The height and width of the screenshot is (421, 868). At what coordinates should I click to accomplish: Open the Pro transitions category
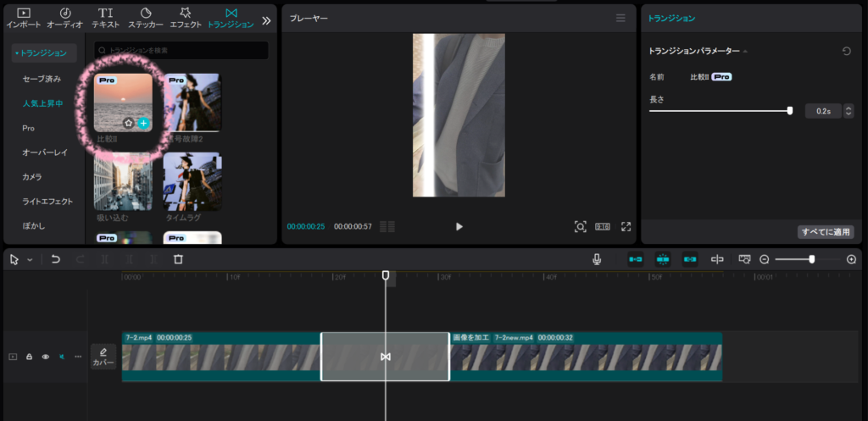28,128
